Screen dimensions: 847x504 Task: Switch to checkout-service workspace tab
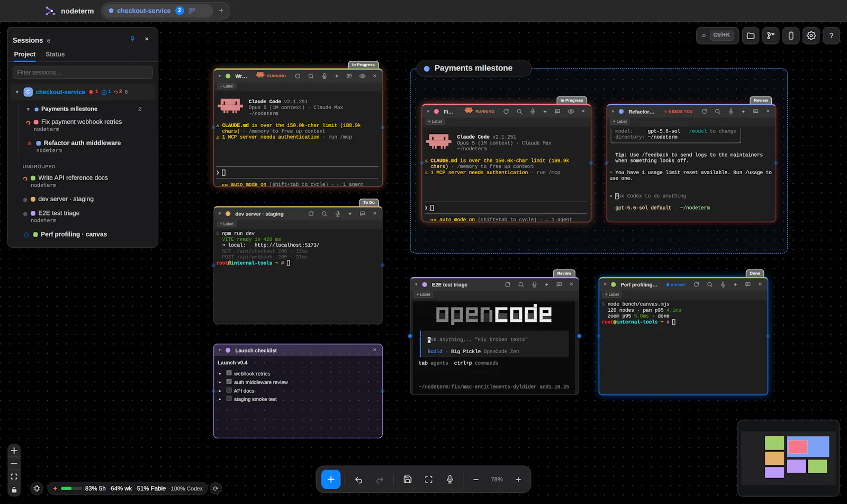(143, 11)
